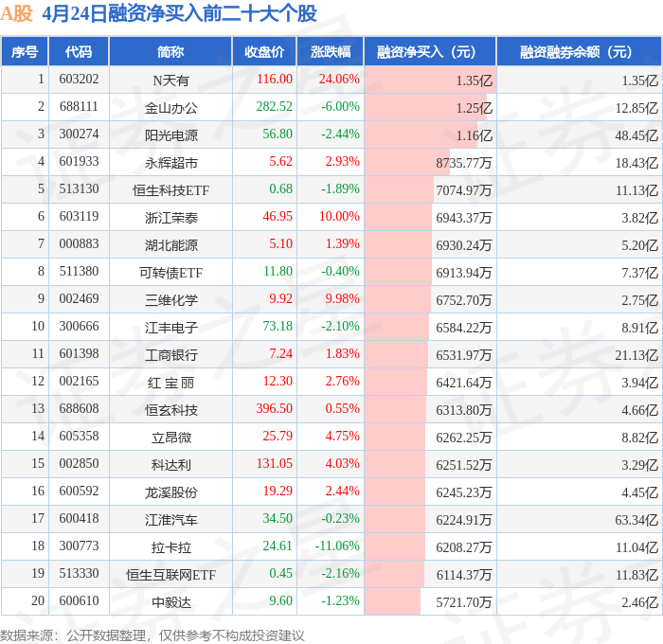Select 恒生互联网ETF name cell
This screenshot has width=663, height=644.
pyautogui.click(x=170, y=575)
